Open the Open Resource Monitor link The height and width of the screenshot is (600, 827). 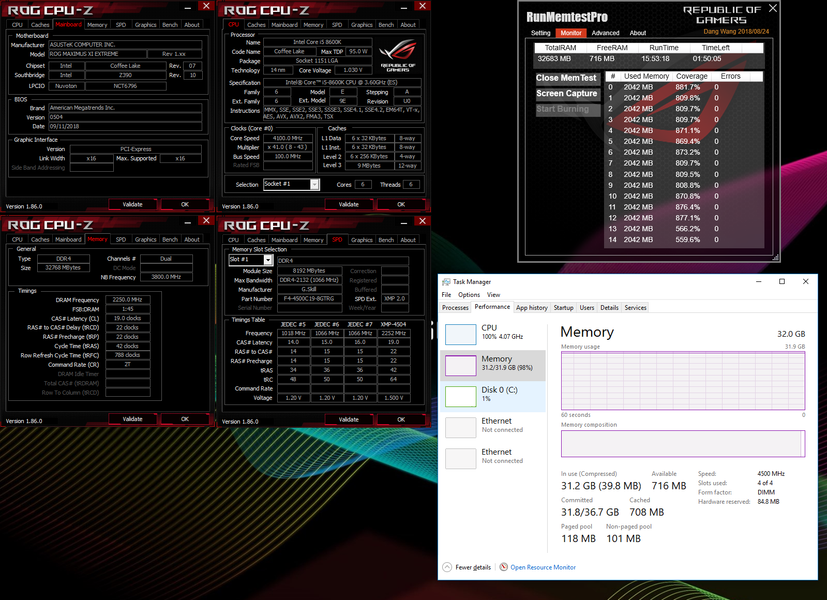click(543, 567)
